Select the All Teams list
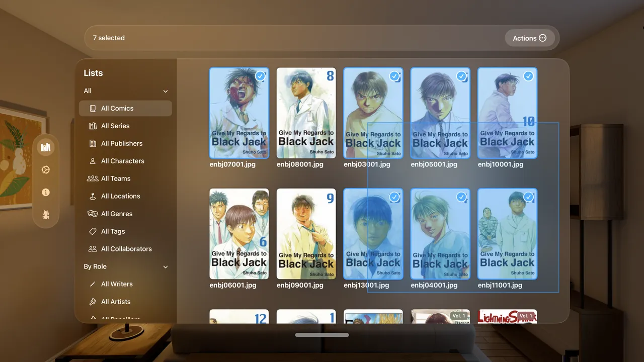The width and height of the screenshot is (644, 362). click(x=125, y=178)
